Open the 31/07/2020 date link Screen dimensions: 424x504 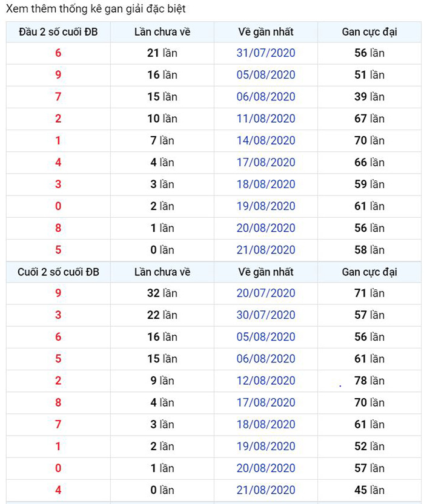(266, 53)
